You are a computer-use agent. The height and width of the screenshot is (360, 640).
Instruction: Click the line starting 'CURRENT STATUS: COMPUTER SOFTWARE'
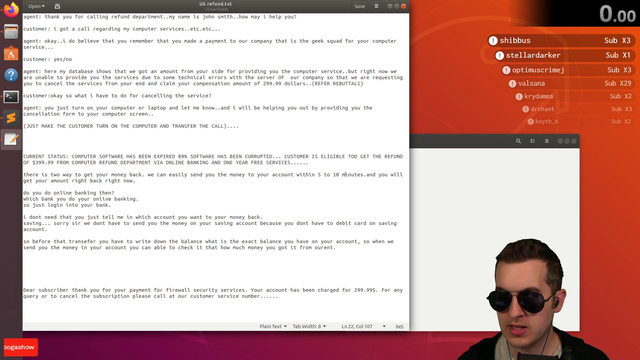(213, 156)
